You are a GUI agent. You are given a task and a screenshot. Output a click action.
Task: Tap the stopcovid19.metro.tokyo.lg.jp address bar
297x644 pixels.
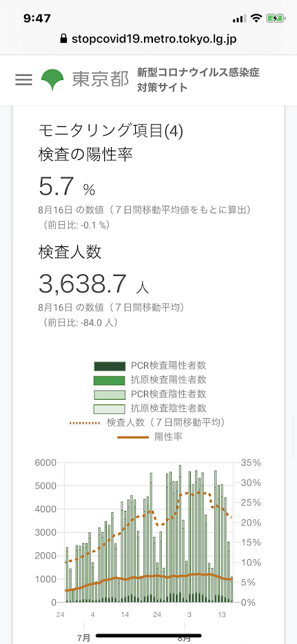point(149,39)
